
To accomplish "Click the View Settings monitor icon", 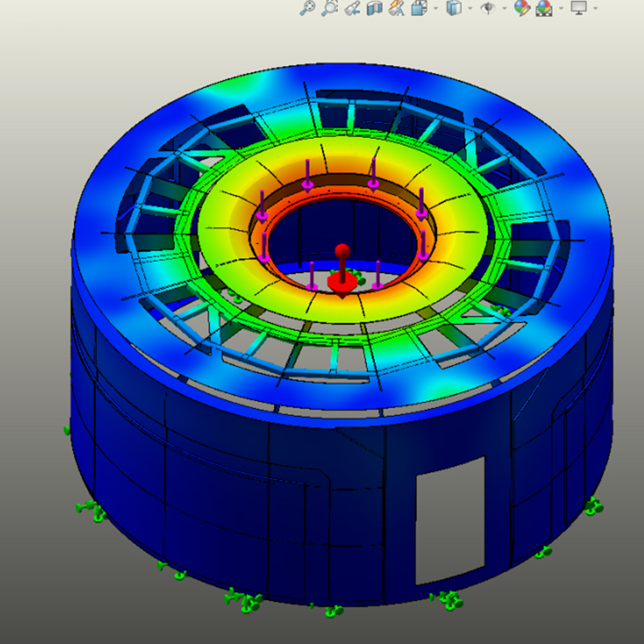I will click(x=579, y=8).
